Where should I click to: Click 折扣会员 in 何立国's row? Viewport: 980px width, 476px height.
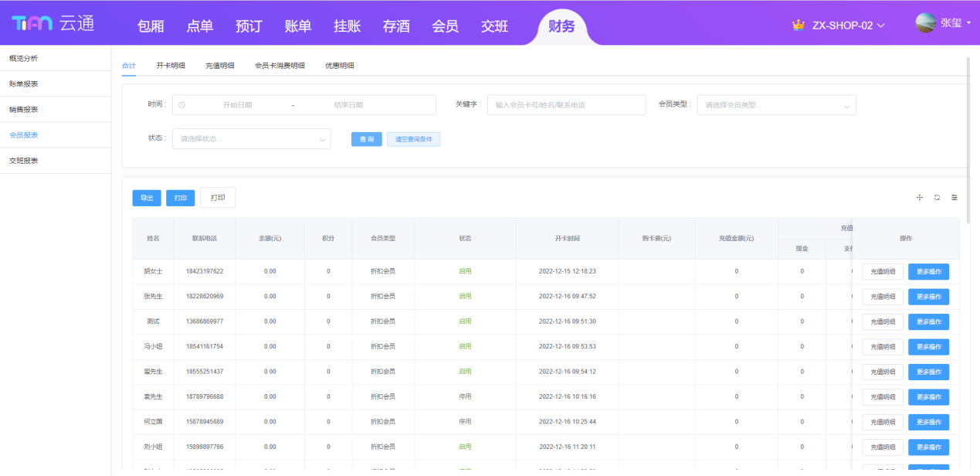point(383,422)
